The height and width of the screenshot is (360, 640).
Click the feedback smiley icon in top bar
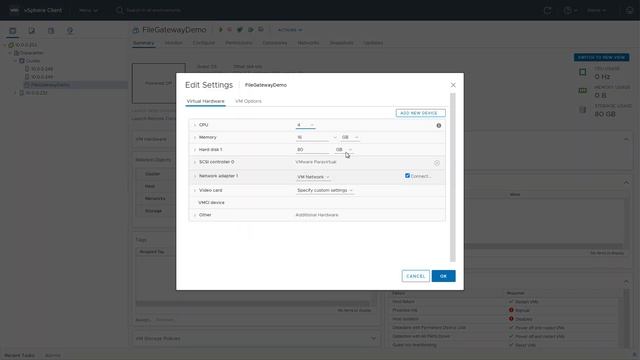click(x=629, y=11)
